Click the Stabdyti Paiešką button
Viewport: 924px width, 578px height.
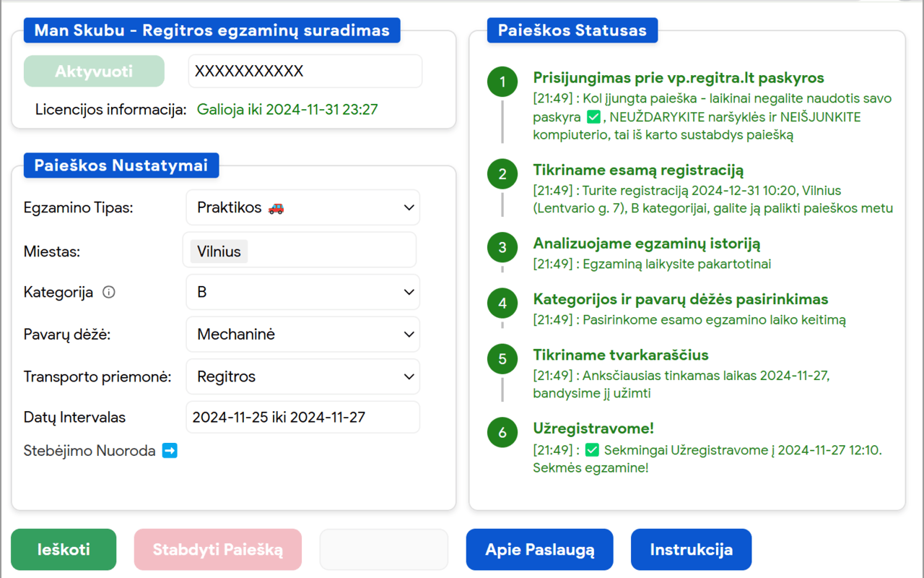click(x=217, y=550)
